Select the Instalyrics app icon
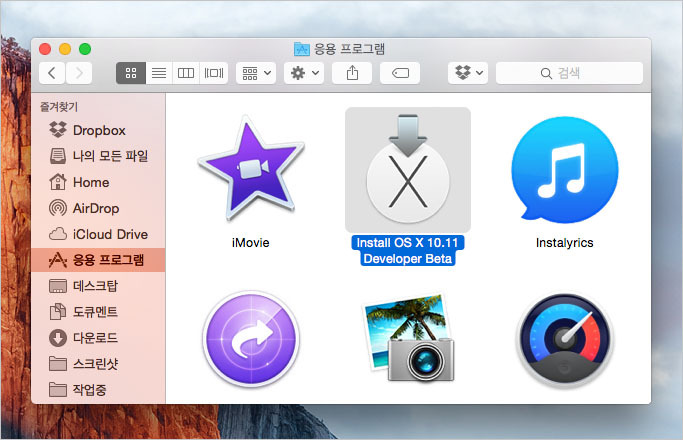 click(x=565, y=169)
